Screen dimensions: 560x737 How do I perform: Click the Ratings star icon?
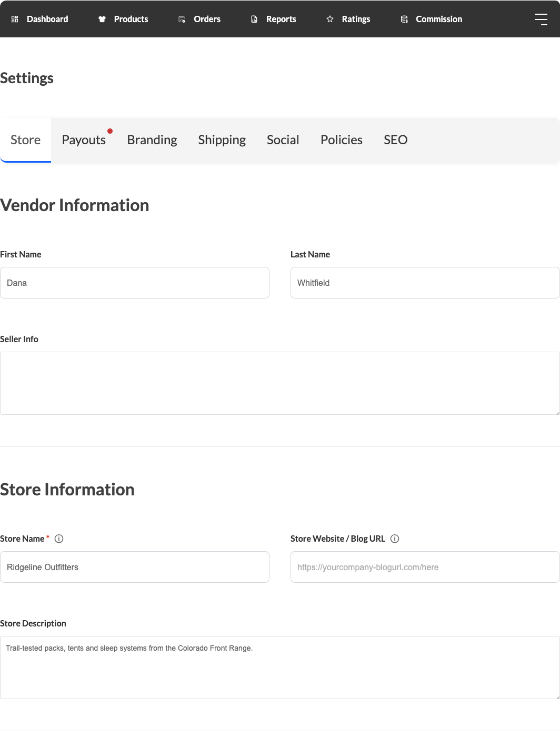pos(330,19)
